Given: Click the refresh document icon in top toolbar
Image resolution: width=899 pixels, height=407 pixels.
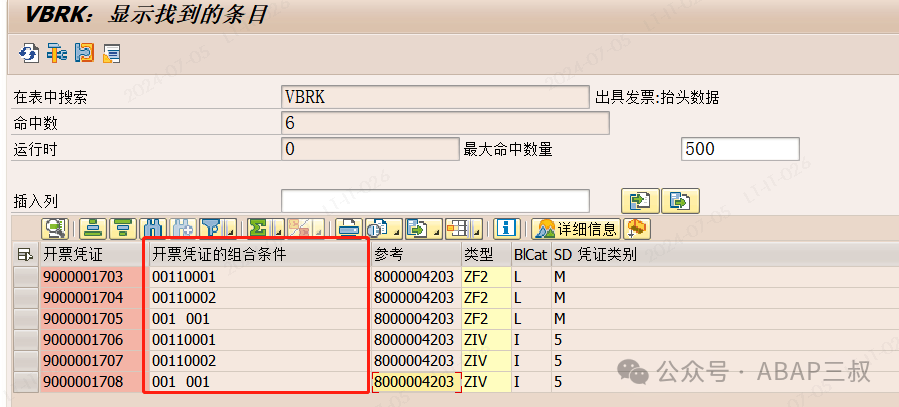Looking at the screenshot, I should click(x=28, y=54).
